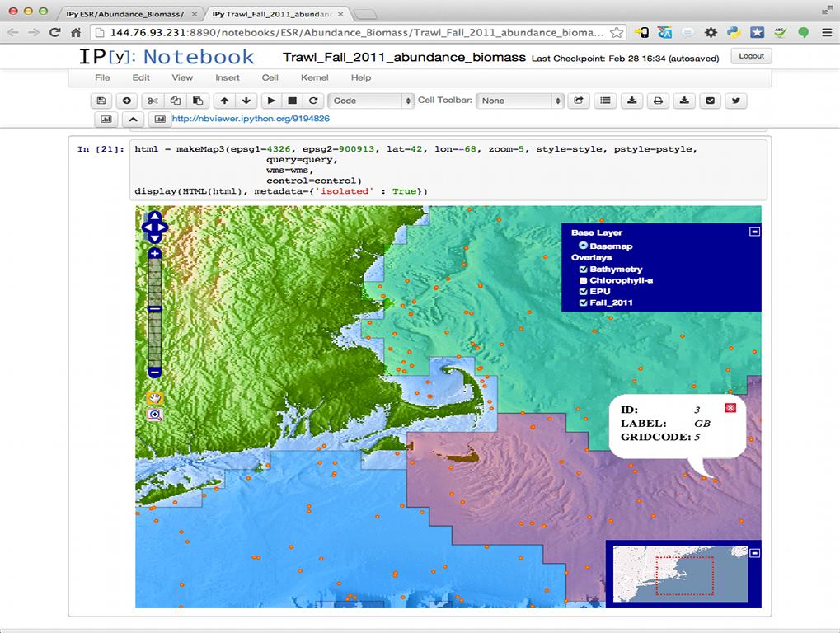840x633 pixels.
Task: Pan the map north with the up arrow
Action: tap(154, 216)
